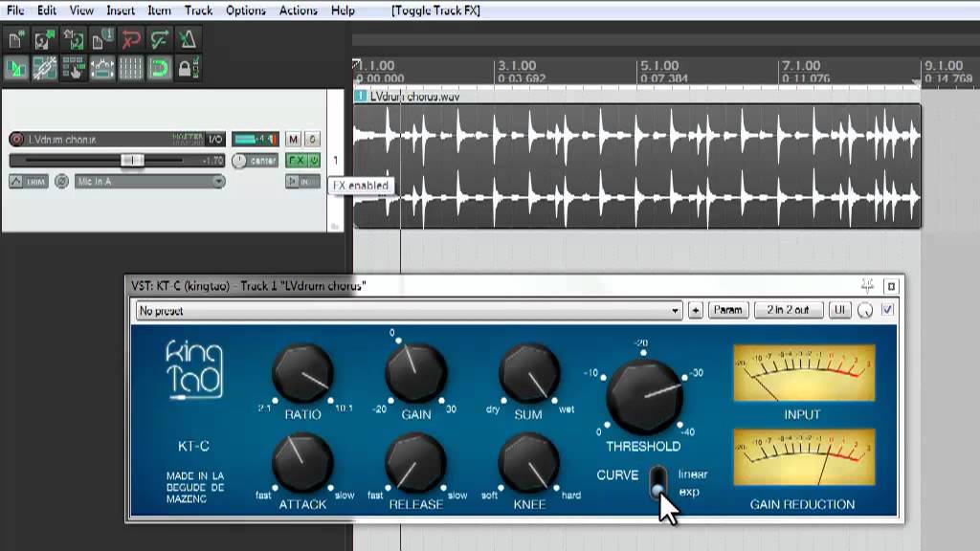Toggle Move Envelope Points with Items icon
Screen dimensions: 980x551
[x=101, y=68]
